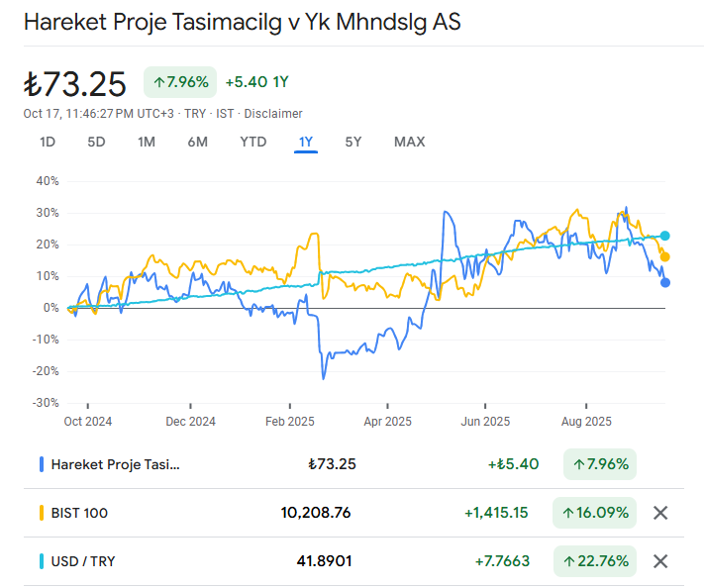Switch chart to 6M range
Viewport: 704px width, 588px height.
coord(197,142)
